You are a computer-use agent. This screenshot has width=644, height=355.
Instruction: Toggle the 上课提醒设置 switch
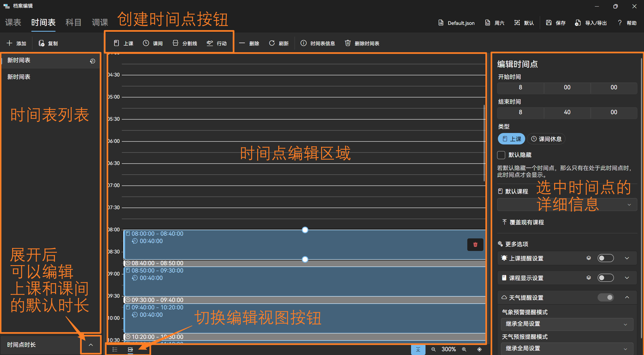[x=605, y=258]
